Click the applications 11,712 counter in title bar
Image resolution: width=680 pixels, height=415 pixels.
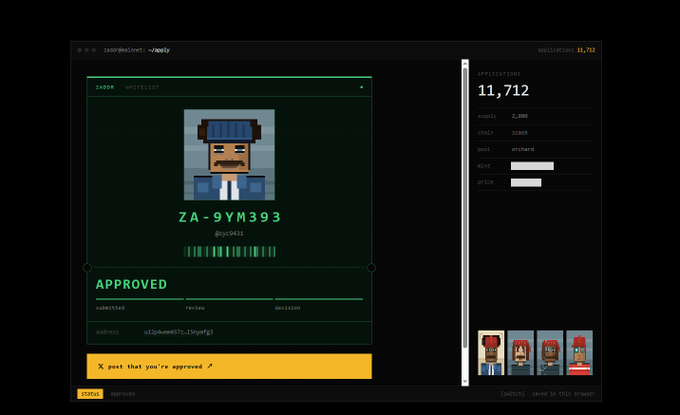566,50
